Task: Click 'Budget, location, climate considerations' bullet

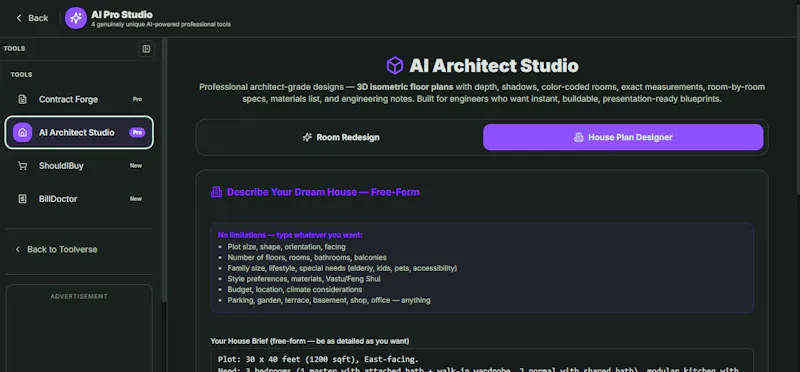Action: [x=295, y=289]
